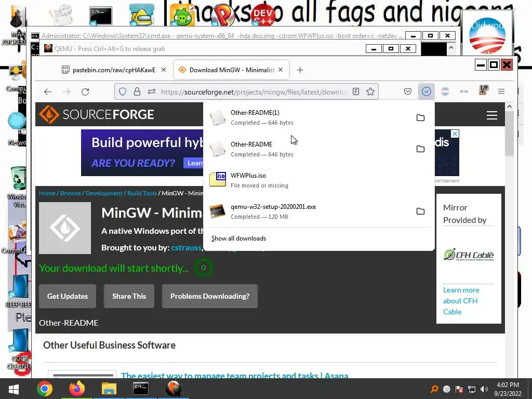Close the Download MinGW tab

tap(281, 70)
